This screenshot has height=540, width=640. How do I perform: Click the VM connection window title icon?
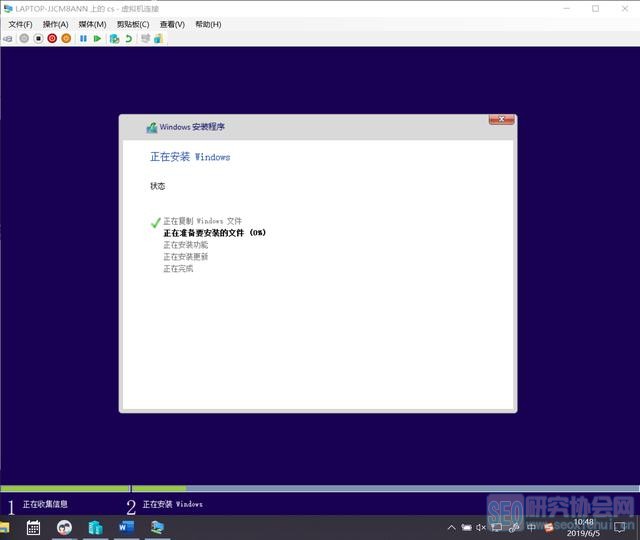tap(8, 9)
